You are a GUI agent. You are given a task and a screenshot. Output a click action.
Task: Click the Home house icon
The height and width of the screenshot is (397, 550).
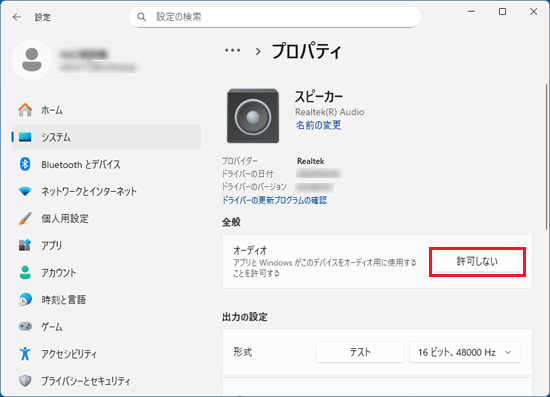point(25,110)
